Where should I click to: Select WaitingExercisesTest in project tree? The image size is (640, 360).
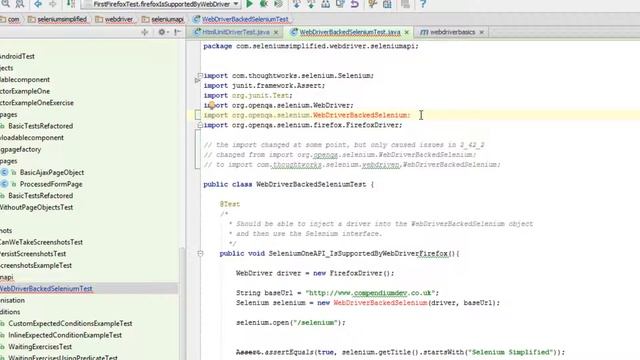pyautogui.click(x=40, y=347)
